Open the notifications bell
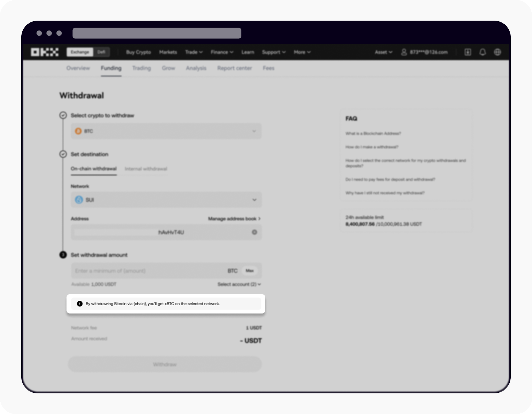This screenshot has height=414, width=532. [x=482, y=52]
